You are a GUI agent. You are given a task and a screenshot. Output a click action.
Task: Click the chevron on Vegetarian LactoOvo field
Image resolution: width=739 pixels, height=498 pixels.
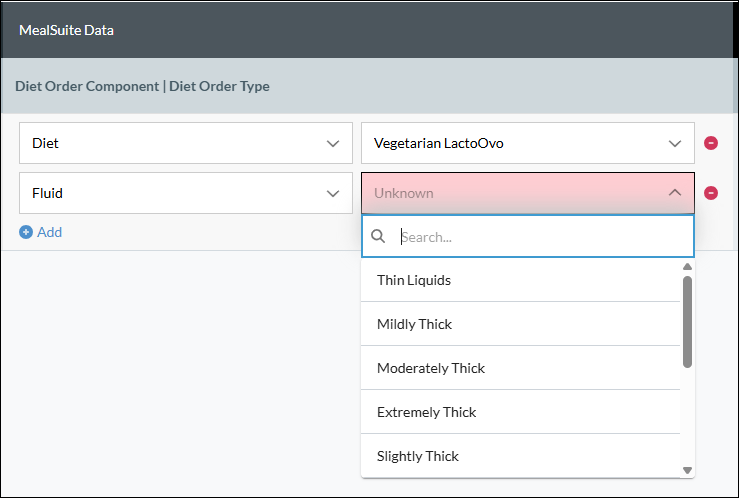click(675, 143)
